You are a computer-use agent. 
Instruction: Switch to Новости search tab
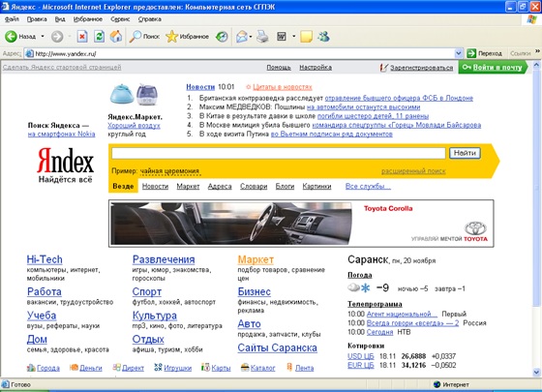[x=155, y=186]
